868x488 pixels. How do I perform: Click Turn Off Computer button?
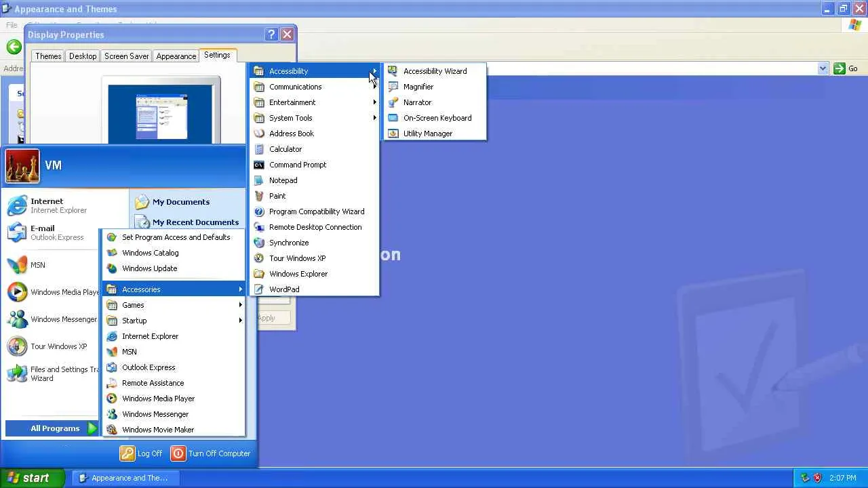[211, 453]
